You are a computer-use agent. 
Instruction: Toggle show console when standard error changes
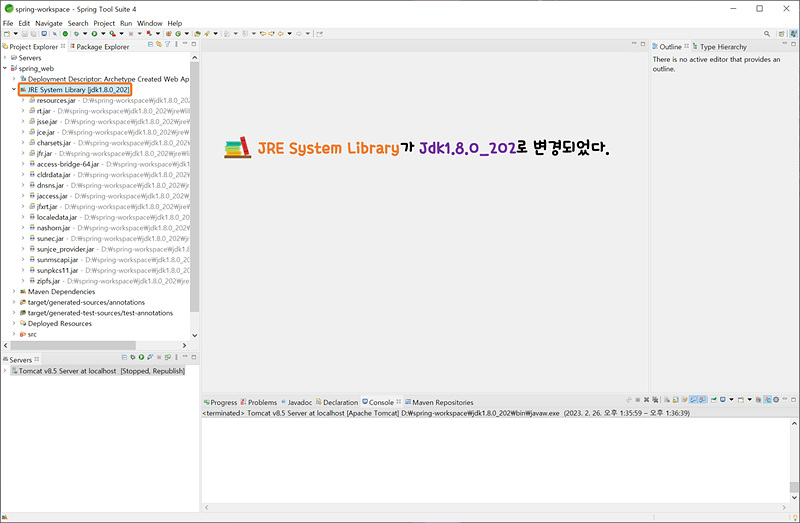702,400
